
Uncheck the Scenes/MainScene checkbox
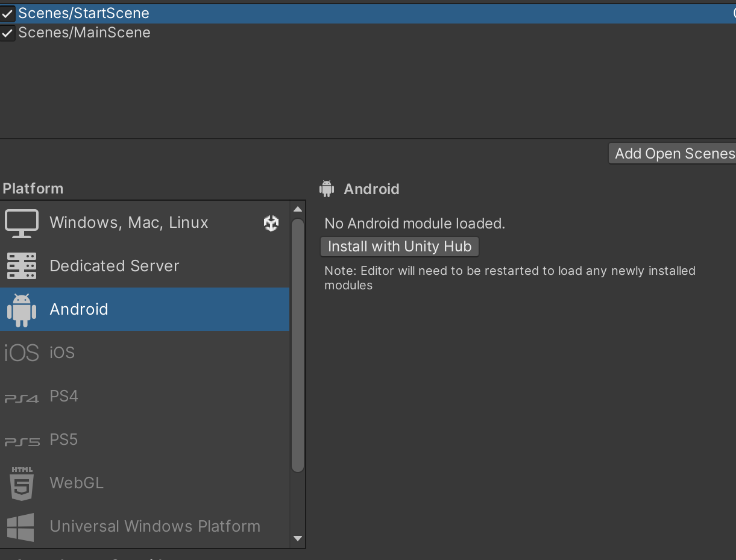(x=7, y=33)
